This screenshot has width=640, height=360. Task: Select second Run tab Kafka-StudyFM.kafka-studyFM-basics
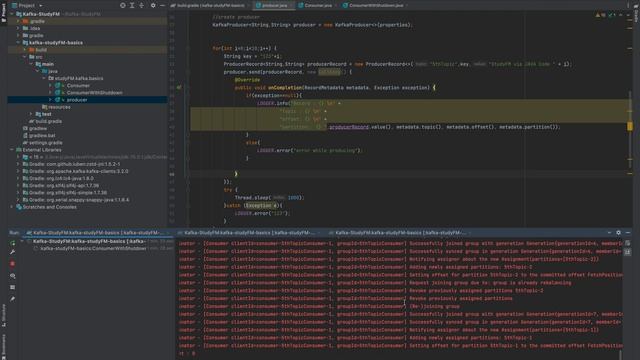(x=249, y=233)
